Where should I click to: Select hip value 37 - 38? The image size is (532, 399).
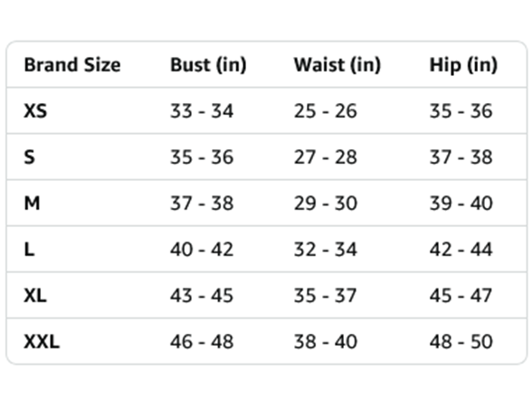point(461,157)
